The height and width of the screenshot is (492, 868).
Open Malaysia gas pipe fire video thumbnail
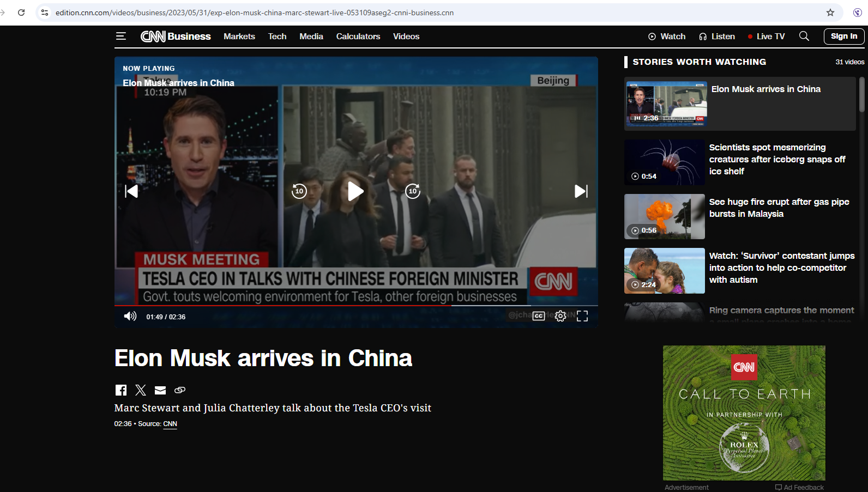pos(664,217)
